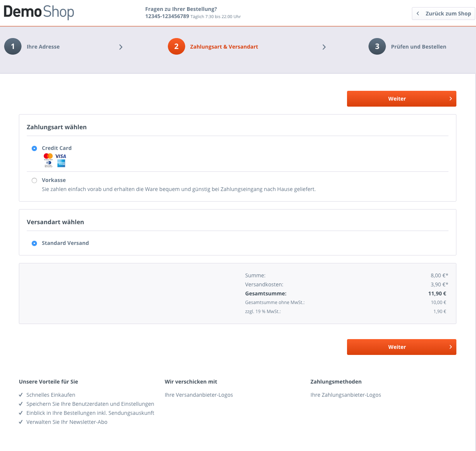Click the bottom Weiter button
The height and width of the screenshot is (451, 476).
pos(402,347)
